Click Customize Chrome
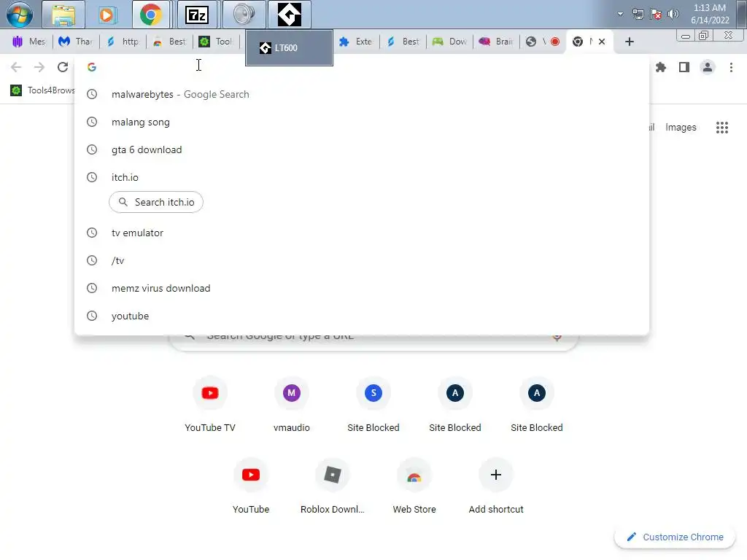747x560 pixels. tap(675, 537)
